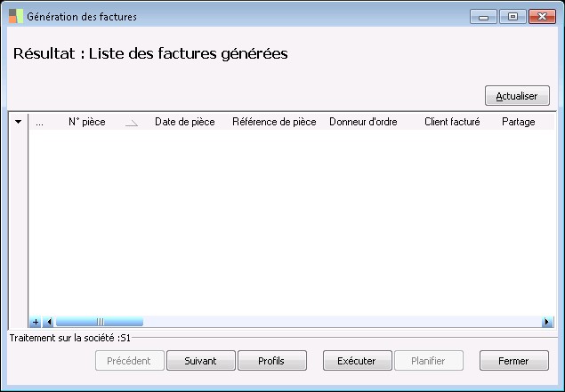Sort by Date de pièce column

coord(184,123)
